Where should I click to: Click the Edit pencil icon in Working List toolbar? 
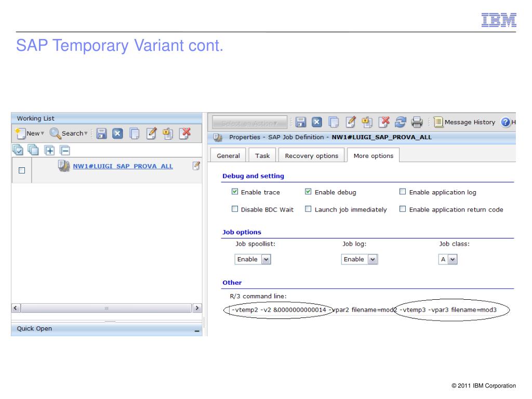point(151,134)
